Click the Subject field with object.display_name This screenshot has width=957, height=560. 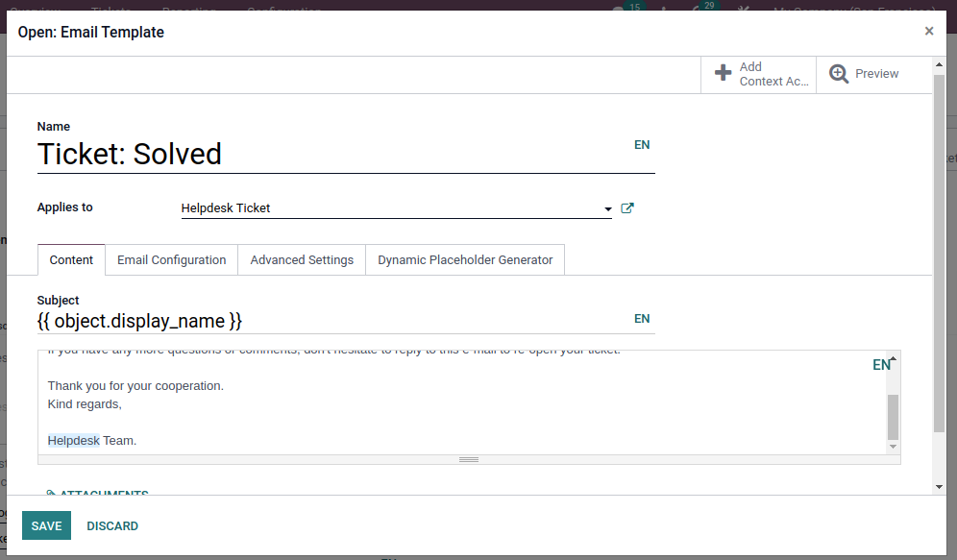[x=327, y=321]
